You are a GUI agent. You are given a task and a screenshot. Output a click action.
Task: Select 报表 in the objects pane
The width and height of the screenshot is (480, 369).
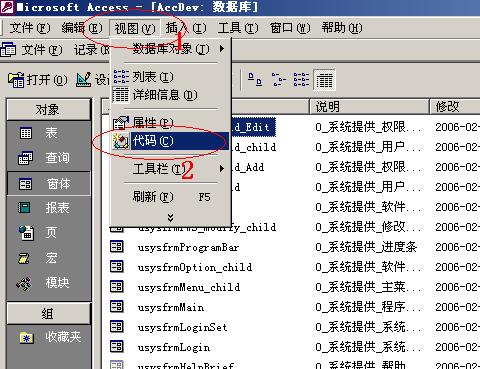point(48,208)
